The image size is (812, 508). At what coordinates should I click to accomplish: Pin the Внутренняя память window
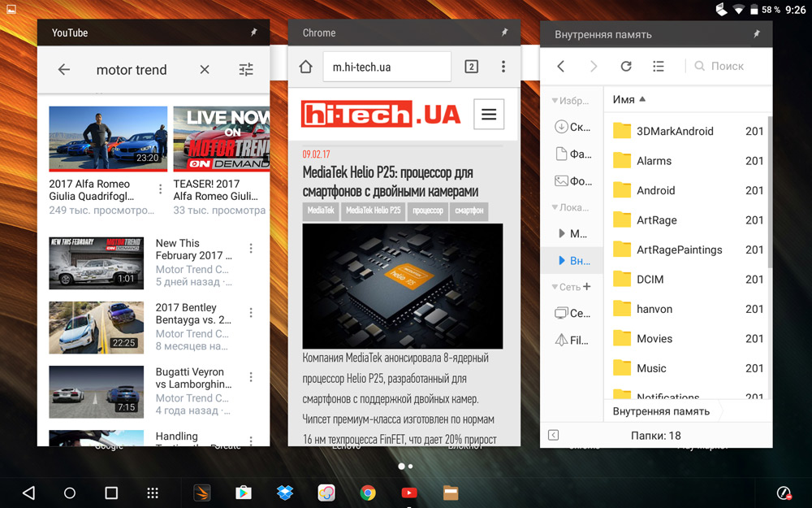point(757,34)
